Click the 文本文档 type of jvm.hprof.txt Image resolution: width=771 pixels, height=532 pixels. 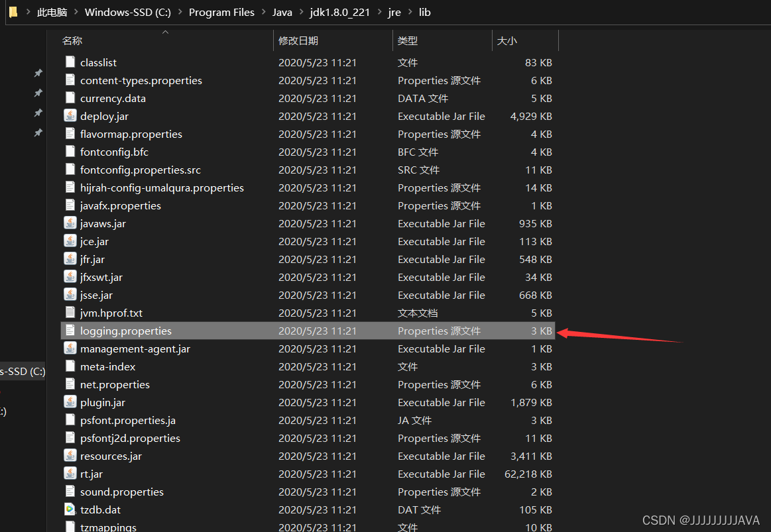click(x=418, y=313)
